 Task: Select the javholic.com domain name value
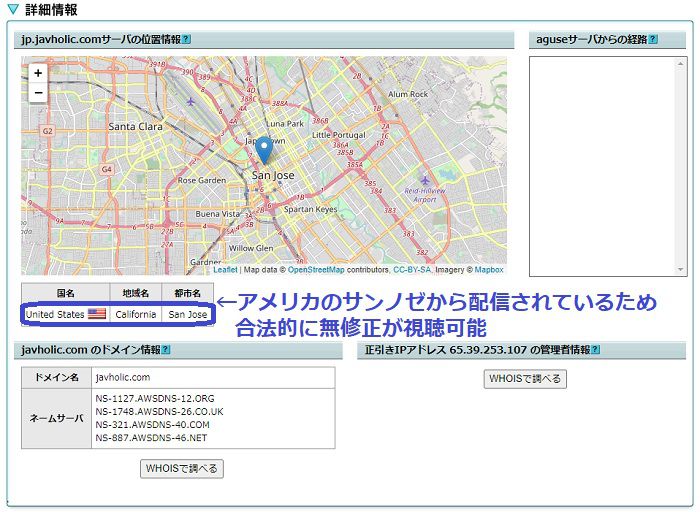(x=123, y=378)
